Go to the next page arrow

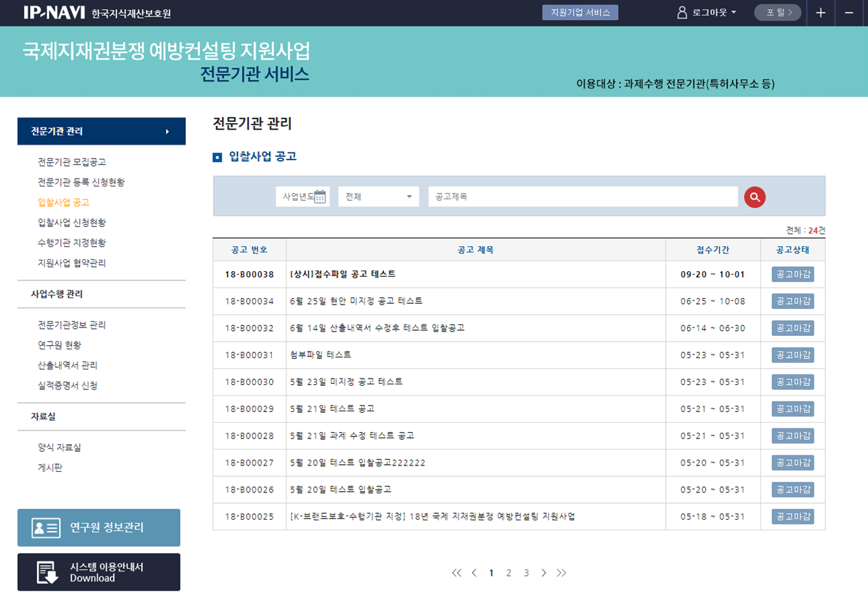tap(544, 573)
